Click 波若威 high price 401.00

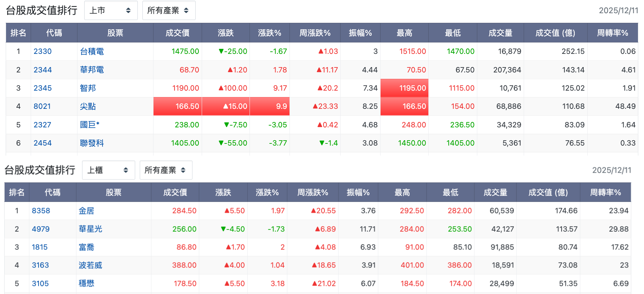pyautogui.click(x=412, y=265)
